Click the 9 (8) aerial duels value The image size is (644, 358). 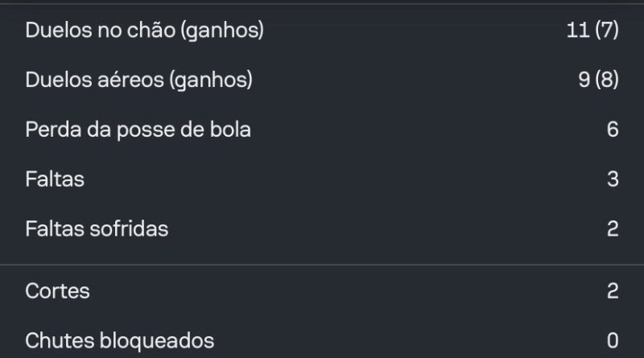pyautogui.click(x=598, y=80)
